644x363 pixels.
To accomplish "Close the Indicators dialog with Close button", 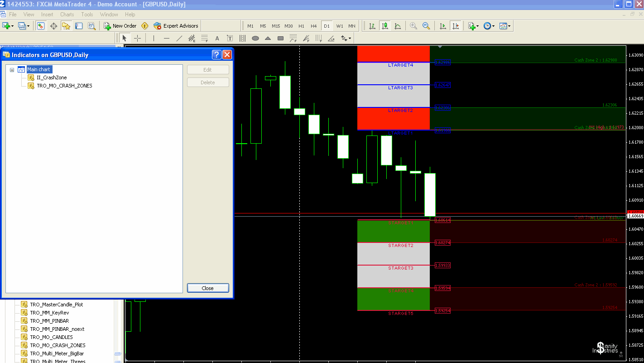I will pos(208,288).
